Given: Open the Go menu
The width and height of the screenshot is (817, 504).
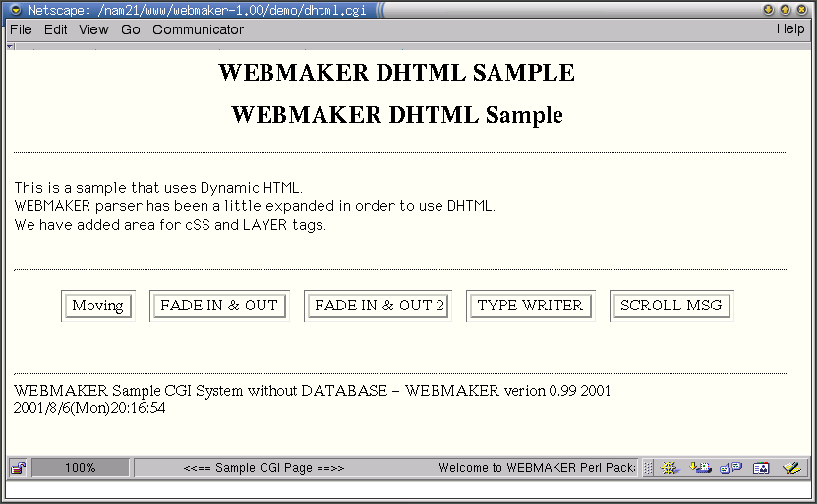Looking at the screenshot, I should pos(131,29).
